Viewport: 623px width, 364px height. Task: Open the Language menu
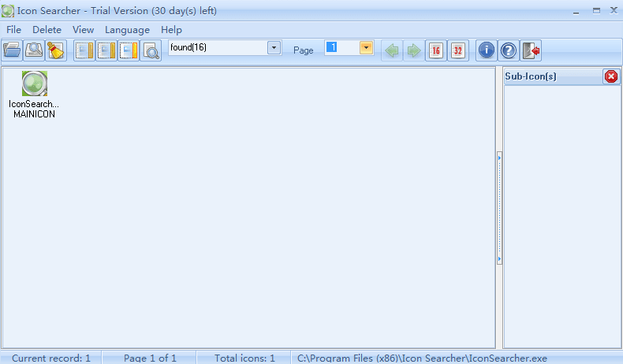(127, 30)
